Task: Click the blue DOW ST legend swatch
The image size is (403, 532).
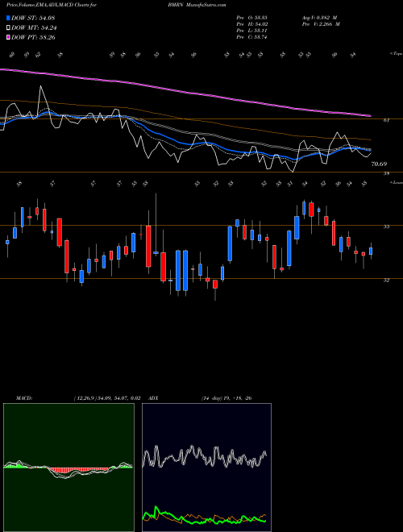Action: point(9,18)
